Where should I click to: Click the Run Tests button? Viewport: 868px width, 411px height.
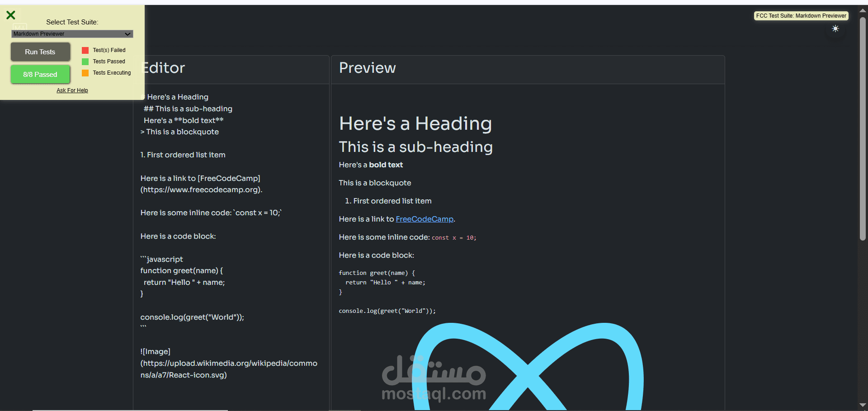point(40,52)
